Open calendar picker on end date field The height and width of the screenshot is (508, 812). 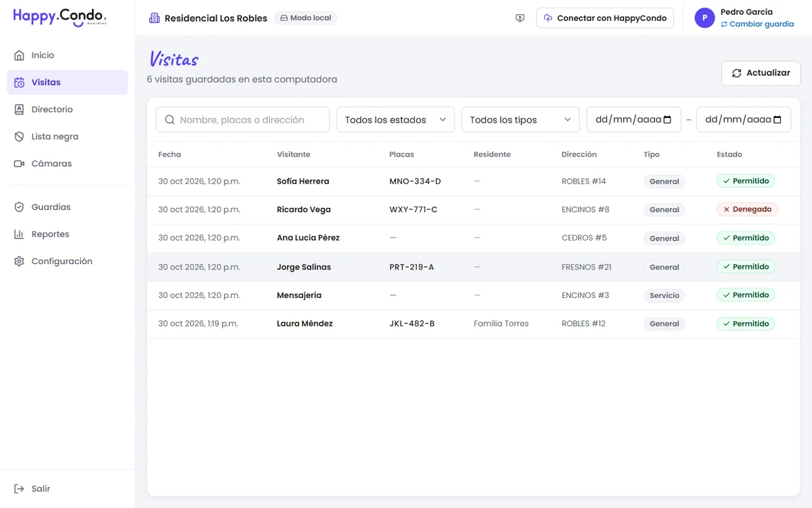point(777,120)
